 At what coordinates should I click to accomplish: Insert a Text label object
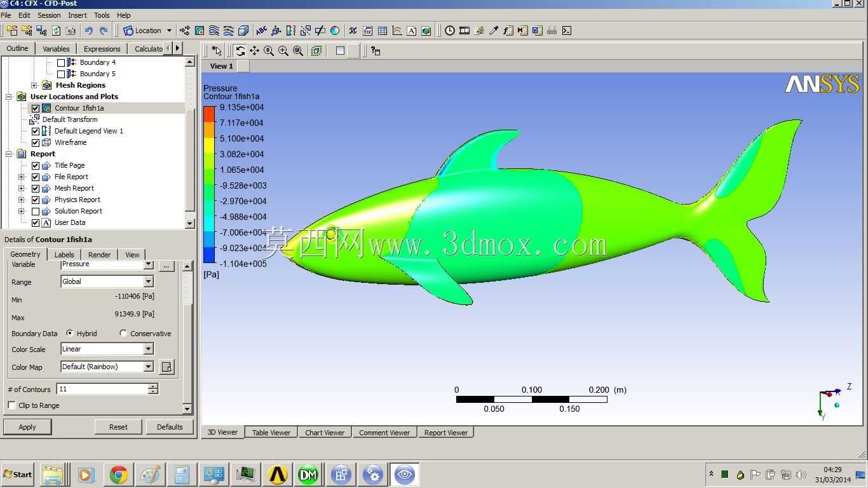pos(262,30)
